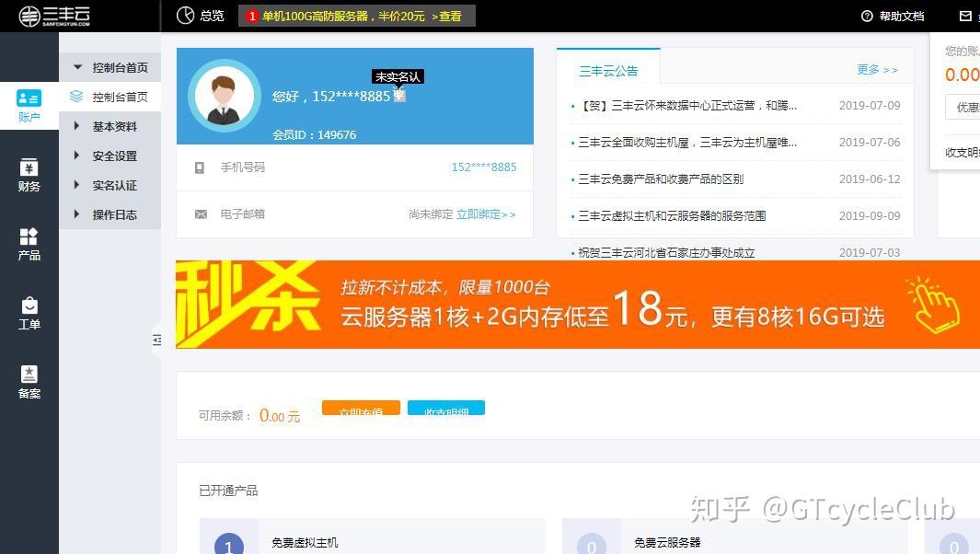Open the 帮助文档 link
Viewport: 980px width, 554px height.
(x=901, y=17)
